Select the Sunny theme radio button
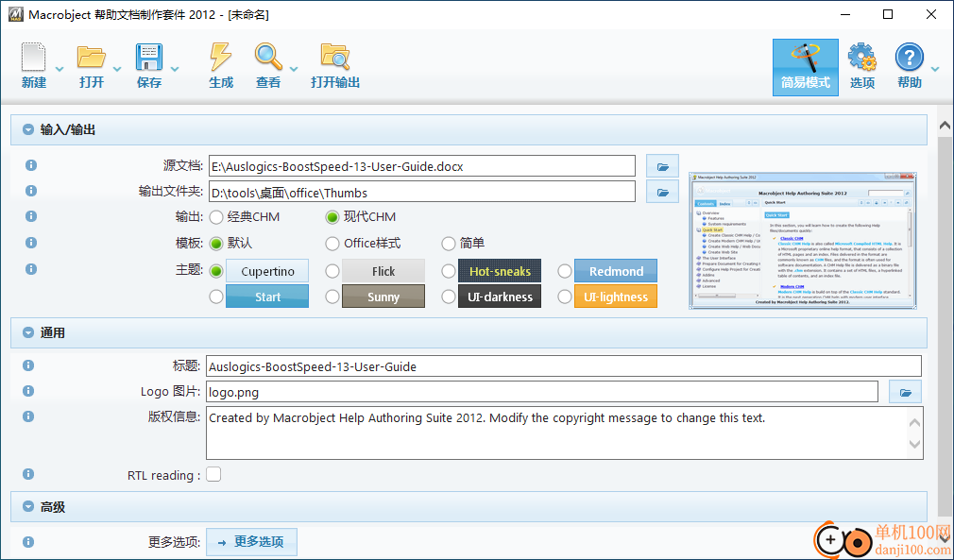954x560 pixels. (x=332, y=297)
